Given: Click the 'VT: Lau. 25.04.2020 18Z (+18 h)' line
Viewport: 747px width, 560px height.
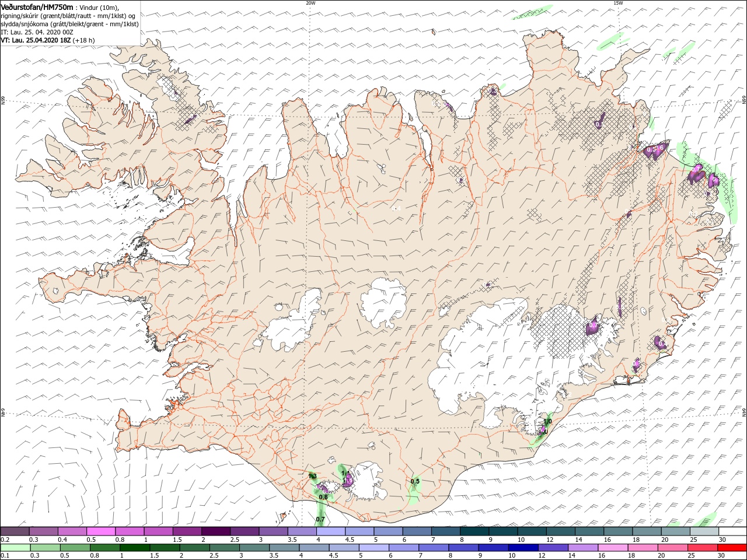Looking at the screenshot, I should click(x=47, y=40).
